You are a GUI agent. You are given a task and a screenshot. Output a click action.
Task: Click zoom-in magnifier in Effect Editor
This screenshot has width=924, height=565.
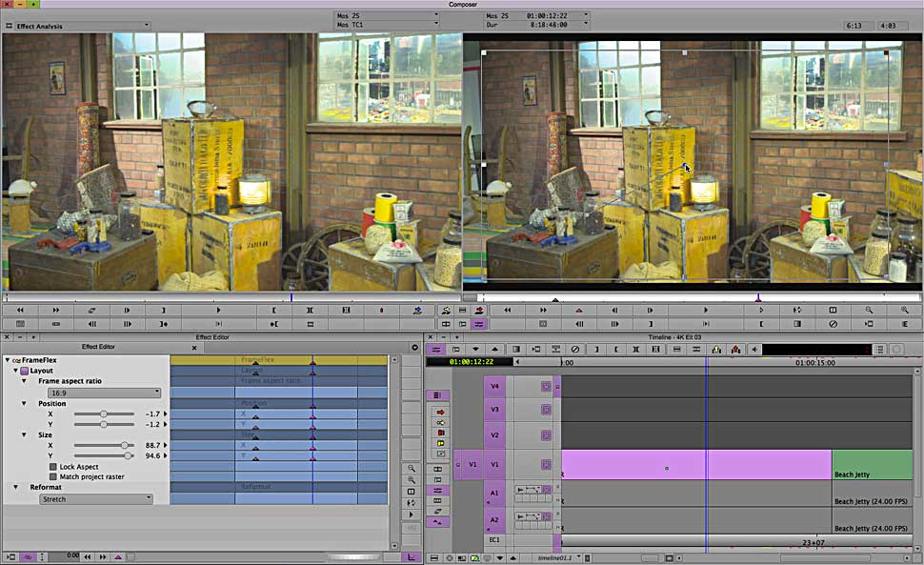pos(411,469)
